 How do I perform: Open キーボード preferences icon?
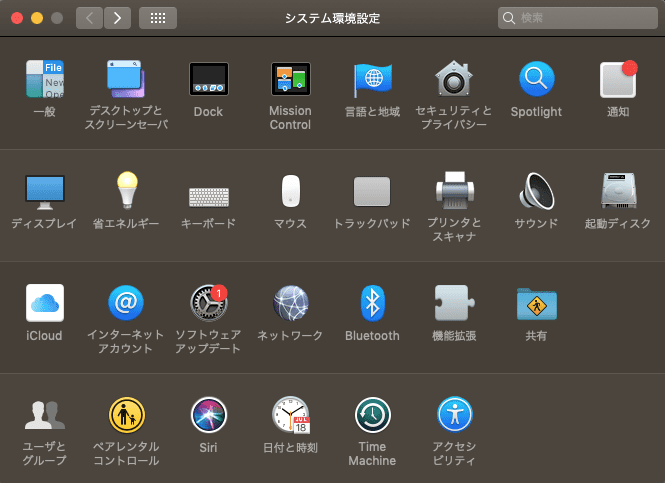coord(209,197)
